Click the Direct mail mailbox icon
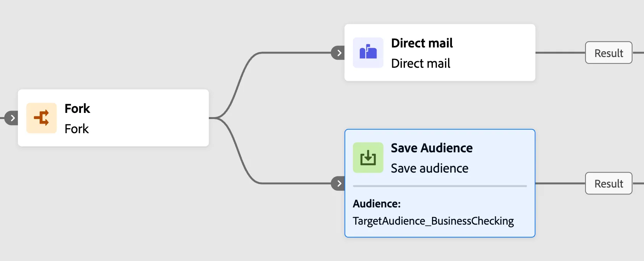Screen dimensions: 644x261 (x=368, y=52)
